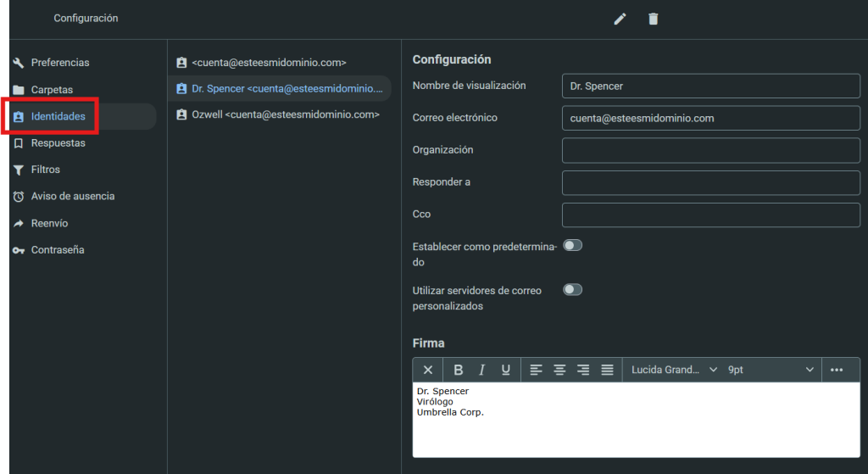Click the pencil edit icon in header
The width and height of the screenshot is (868, 474).
click(620, 19)
